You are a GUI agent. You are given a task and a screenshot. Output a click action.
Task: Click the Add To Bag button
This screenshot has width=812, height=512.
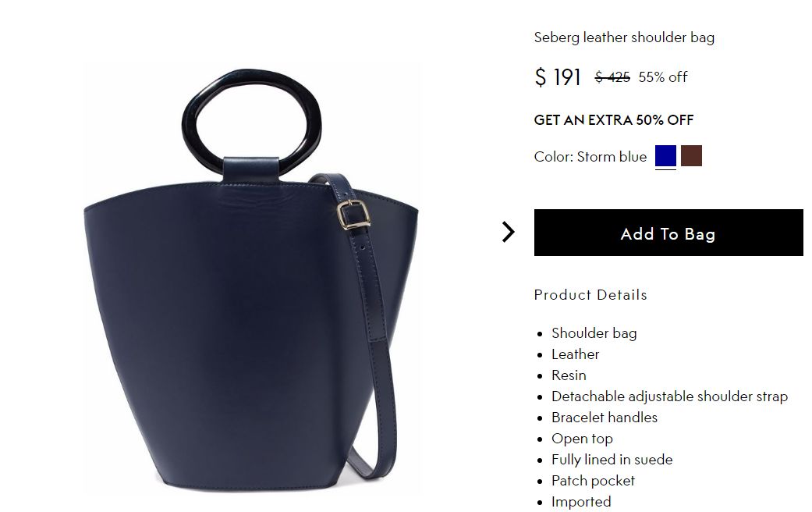point(668,233)
